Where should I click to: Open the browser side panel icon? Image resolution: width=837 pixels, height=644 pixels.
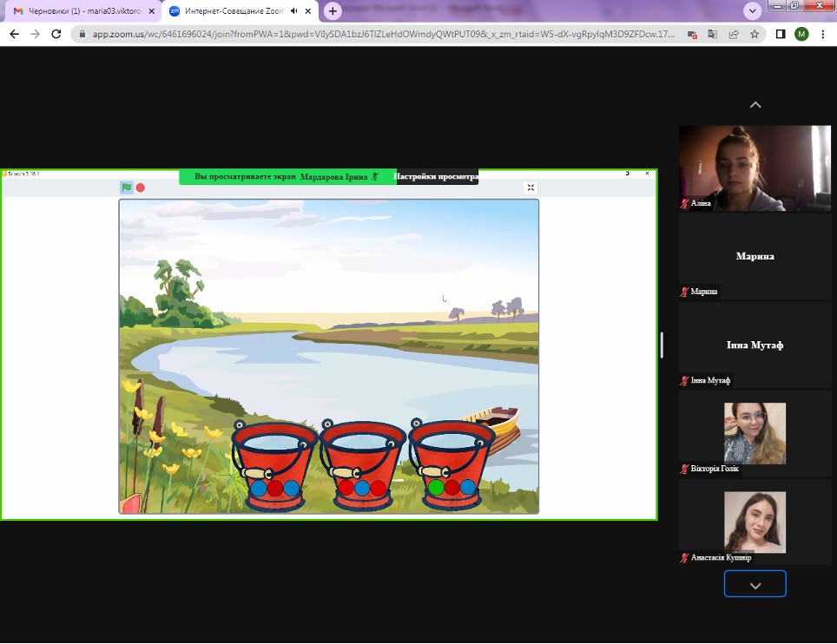781,35
